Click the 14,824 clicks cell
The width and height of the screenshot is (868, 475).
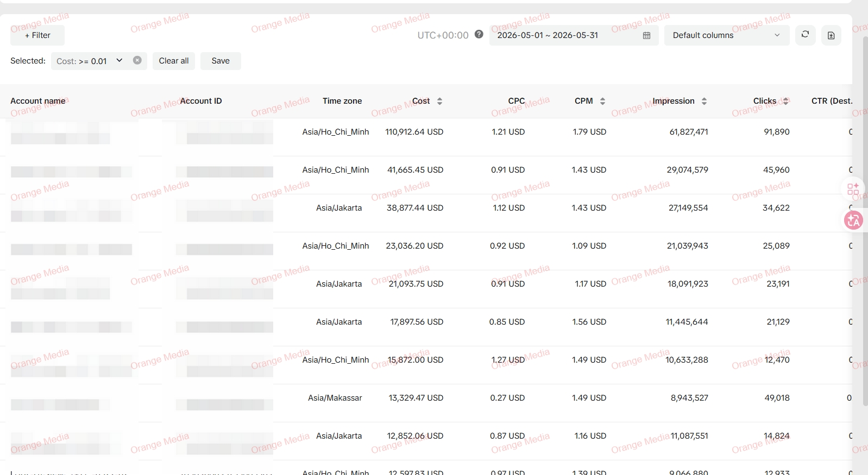click(x=777, y=436)
